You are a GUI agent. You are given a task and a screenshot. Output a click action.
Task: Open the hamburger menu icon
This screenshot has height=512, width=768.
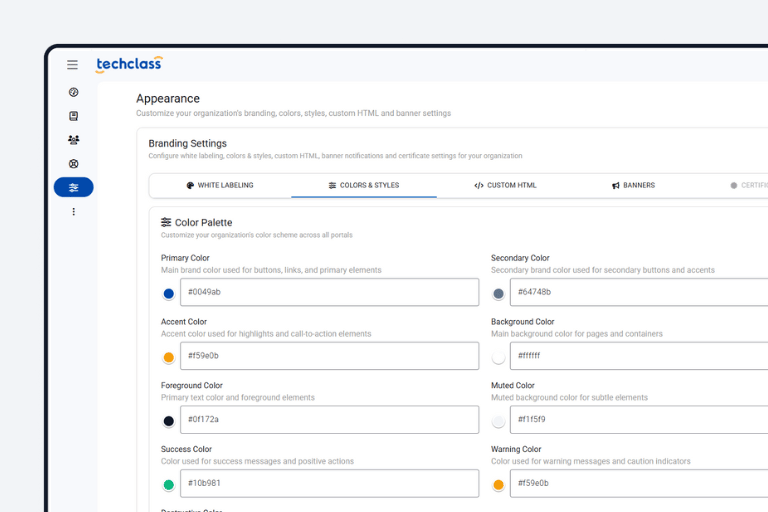(72, 65)
